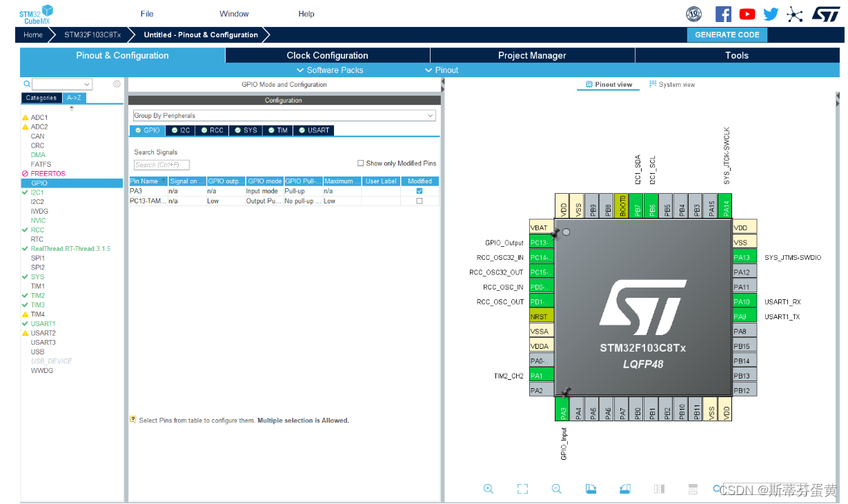Select TIM2 in peripheral list
This screenshot has width=848, height=504.
37,296
